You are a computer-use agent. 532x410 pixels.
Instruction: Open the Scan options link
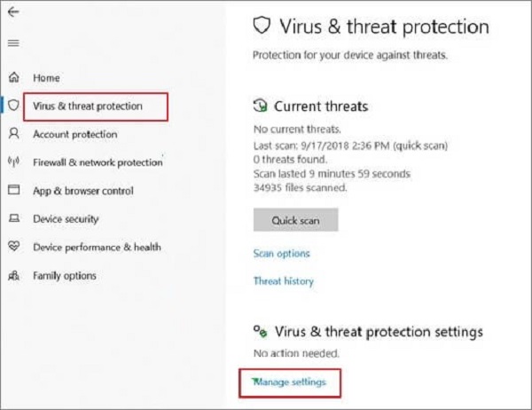click(281, 253)
